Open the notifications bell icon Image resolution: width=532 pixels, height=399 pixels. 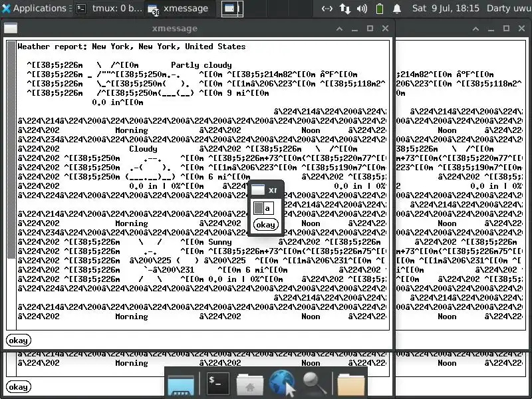tap(396, 9)
